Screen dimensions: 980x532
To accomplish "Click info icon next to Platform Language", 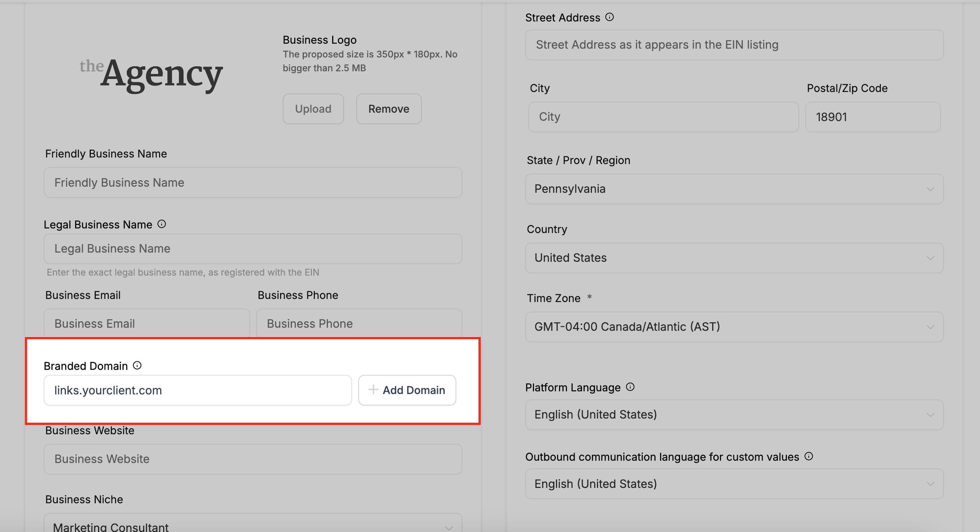I will click(630, 387).
